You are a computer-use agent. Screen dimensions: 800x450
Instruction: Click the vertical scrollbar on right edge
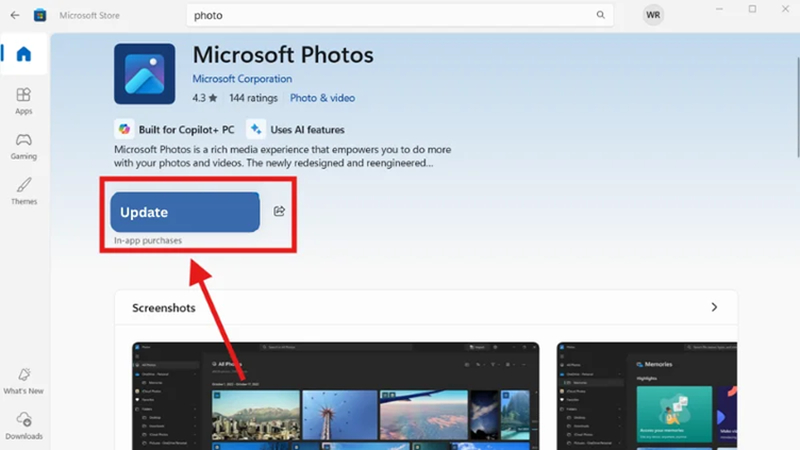(797, 107)
